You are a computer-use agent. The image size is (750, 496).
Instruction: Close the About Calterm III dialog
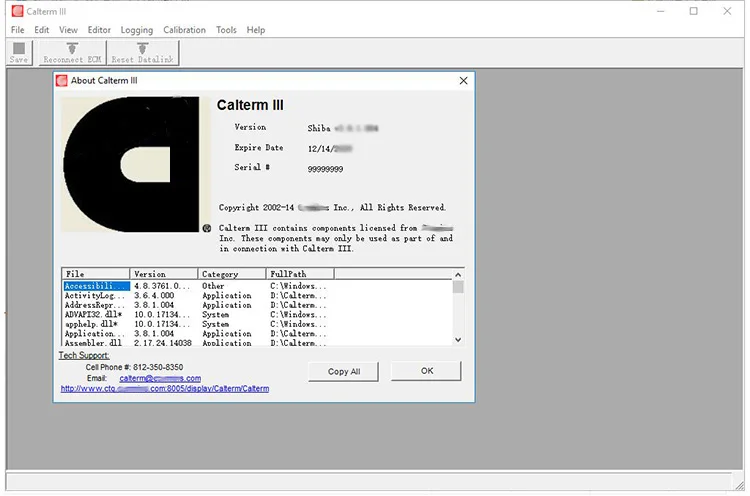tap(463, 80)
